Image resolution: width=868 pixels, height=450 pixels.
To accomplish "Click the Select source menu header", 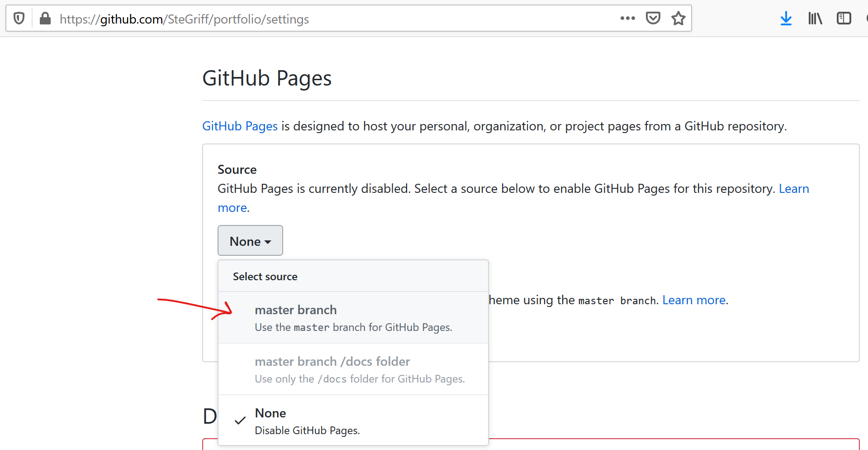I will point(265,277).
